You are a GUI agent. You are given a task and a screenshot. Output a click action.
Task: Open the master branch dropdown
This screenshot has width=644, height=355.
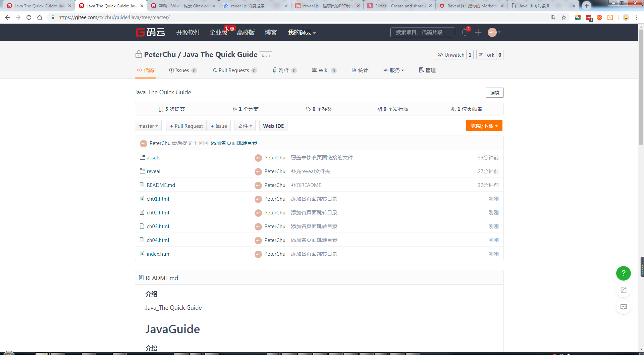coord(148,125)
